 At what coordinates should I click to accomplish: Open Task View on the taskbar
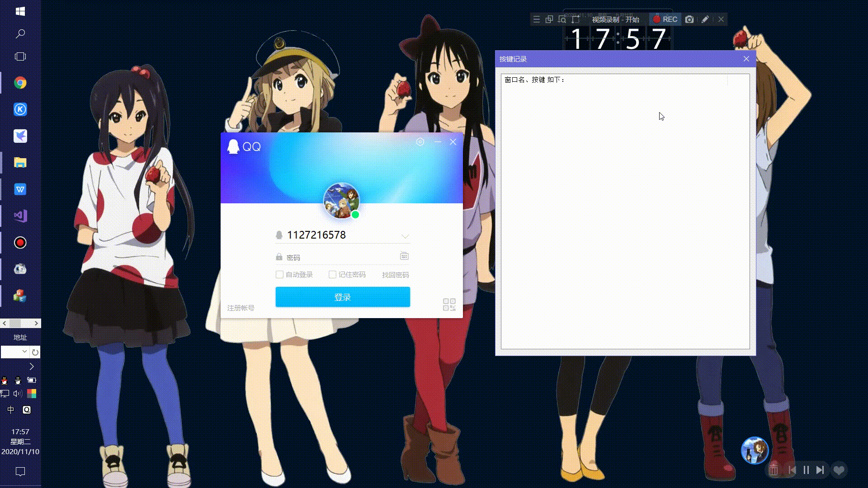(x=20, y=56)
